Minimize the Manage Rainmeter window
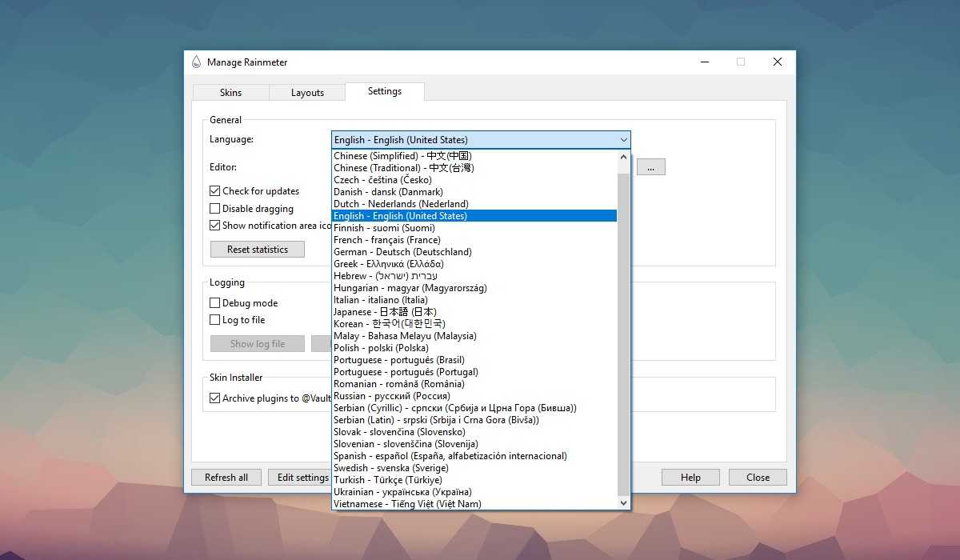The width and height of the screenshot is (960, 560). coord(704,62)
